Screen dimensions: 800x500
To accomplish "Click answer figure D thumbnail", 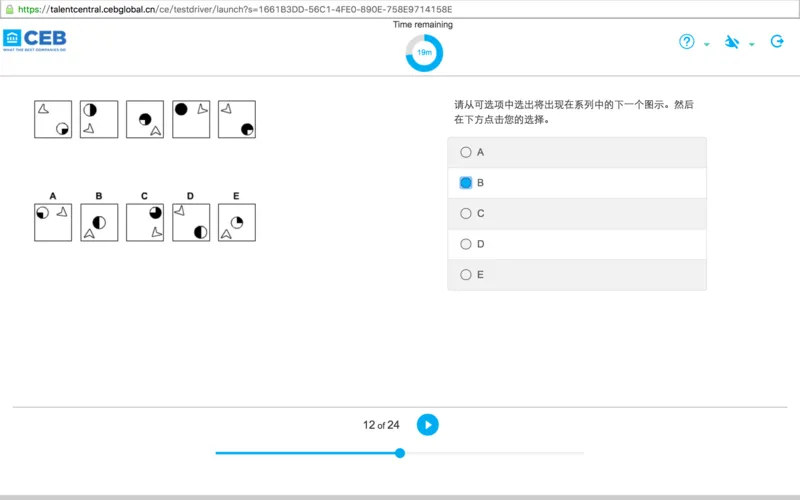I will point(191,222).
